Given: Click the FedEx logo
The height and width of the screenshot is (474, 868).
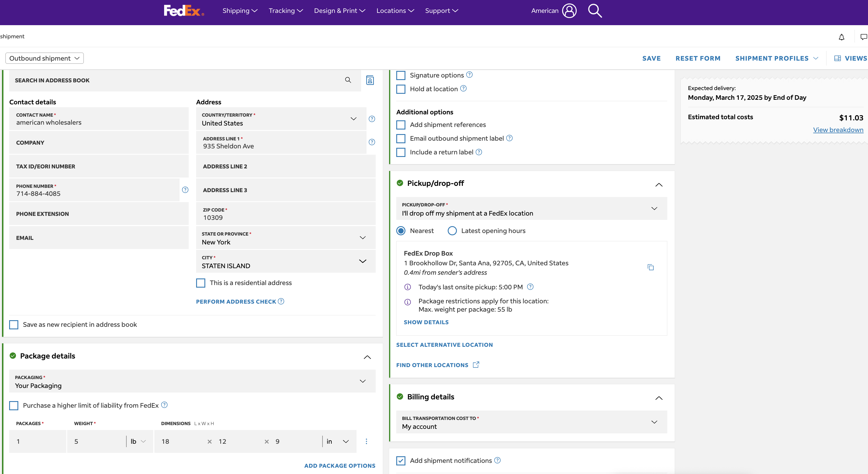Looking at the screenshot, I should [x=184, y=11].
